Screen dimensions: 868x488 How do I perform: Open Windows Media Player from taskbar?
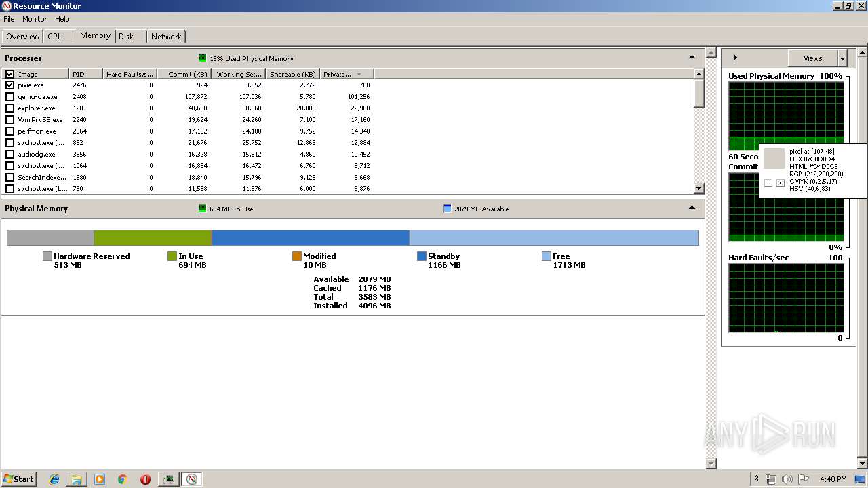click(100, 479)
